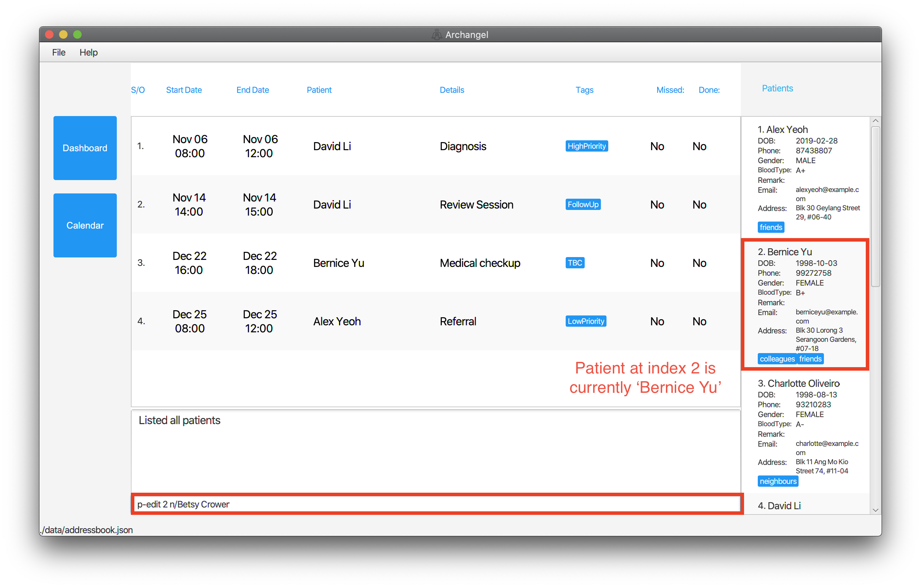Click patient name David Li in row 1
Screen dimensions: 921x588
[x=332, y=146]
